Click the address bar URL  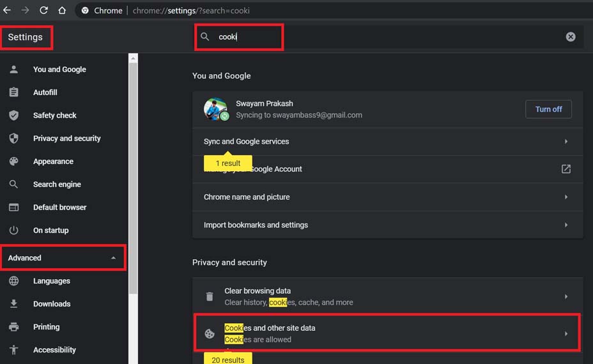point(191,11)
